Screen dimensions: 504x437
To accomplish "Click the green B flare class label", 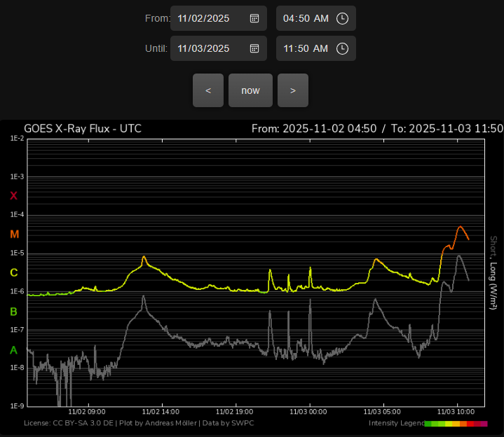I will pyautogui.click(x=13, y=312).
